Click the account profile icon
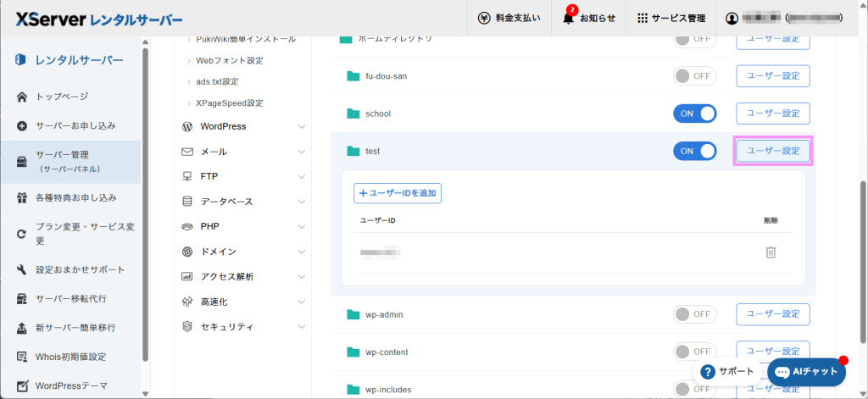The height and width of the screenshot is (399, 868). click(732, 18)
